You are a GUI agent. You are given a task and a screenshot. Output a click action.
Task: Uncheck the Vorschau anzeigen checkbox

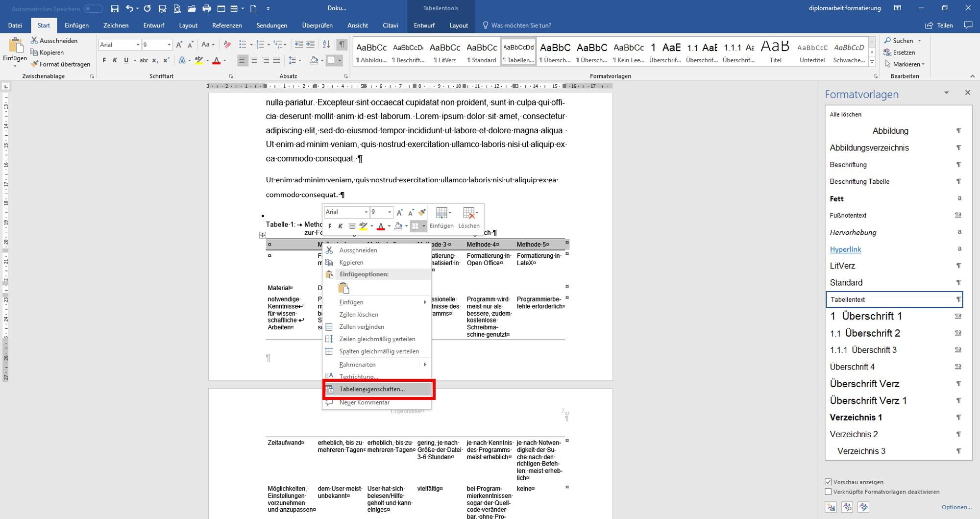coord(828,482)
